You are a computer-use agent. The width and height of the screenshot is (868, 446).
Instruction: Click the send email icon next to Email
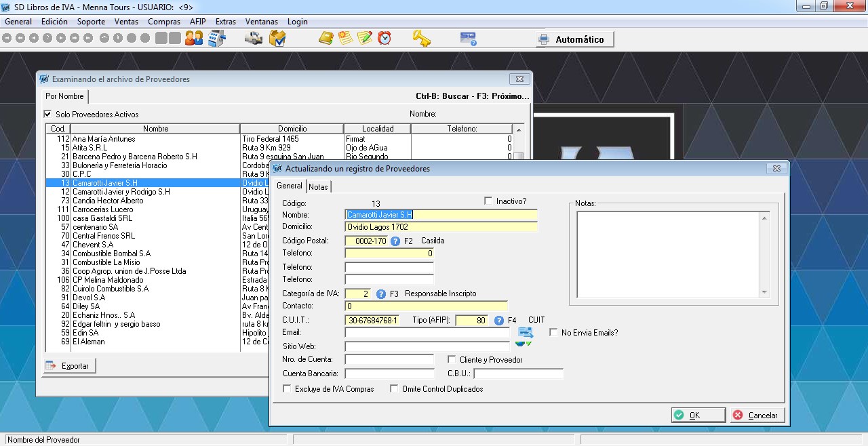pos(525,332)
